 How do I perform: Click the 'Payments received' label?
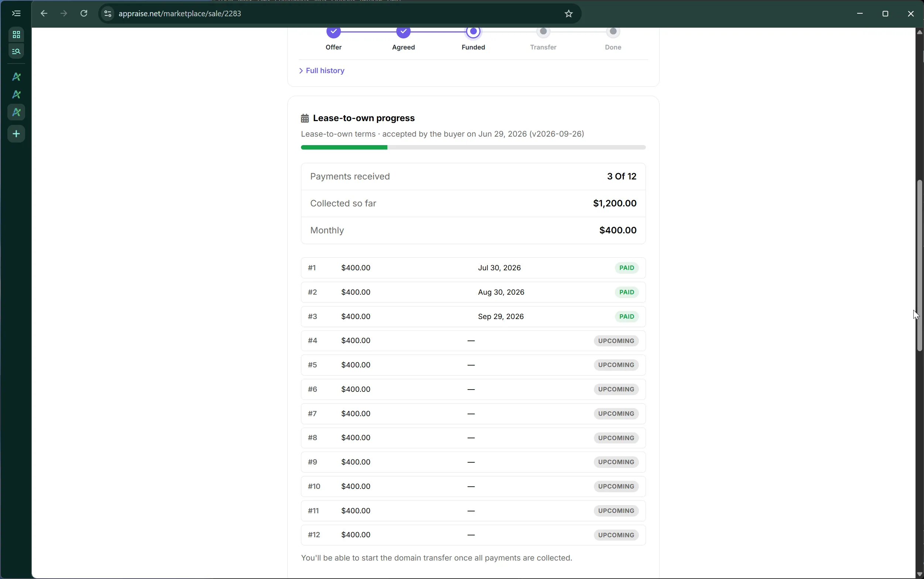[x=350, y=177]
